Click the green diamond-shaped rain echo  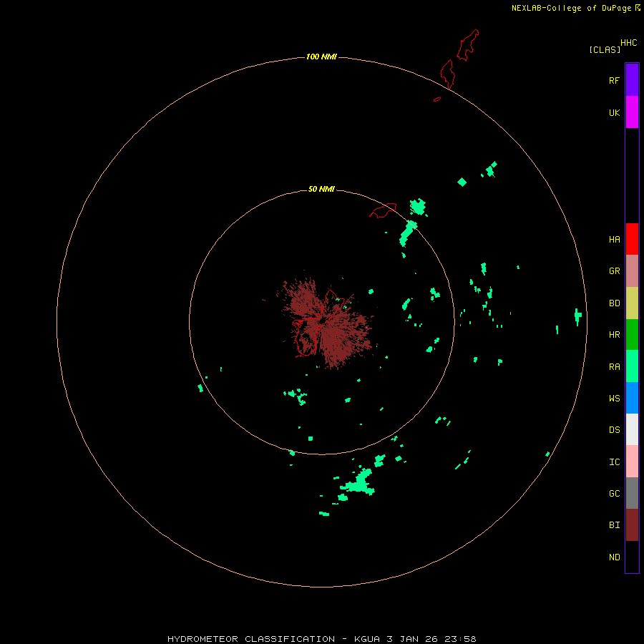[x=462, y=182]
